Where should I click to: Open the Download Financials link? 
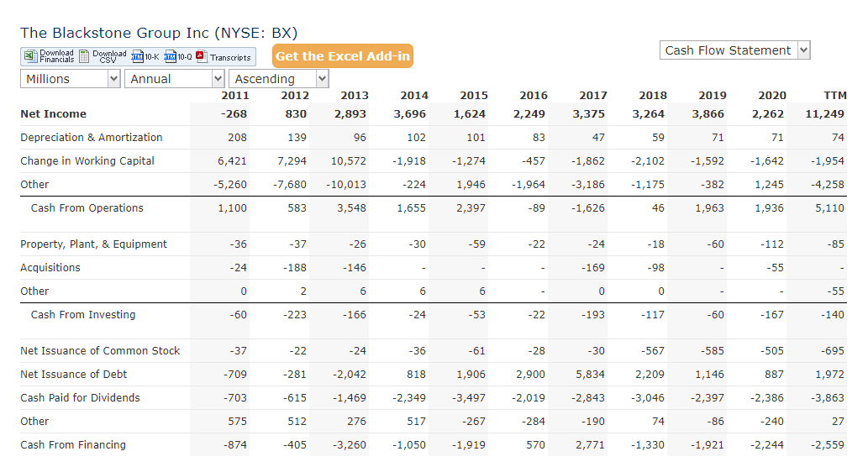(x=56, y=56)
